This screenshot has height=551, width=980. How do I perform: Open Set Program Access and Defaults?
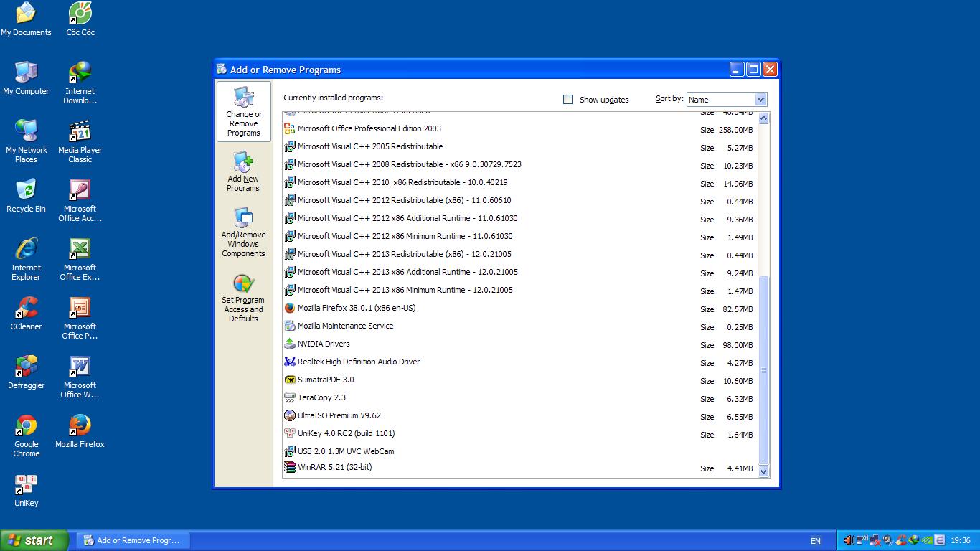coord(243,284)
